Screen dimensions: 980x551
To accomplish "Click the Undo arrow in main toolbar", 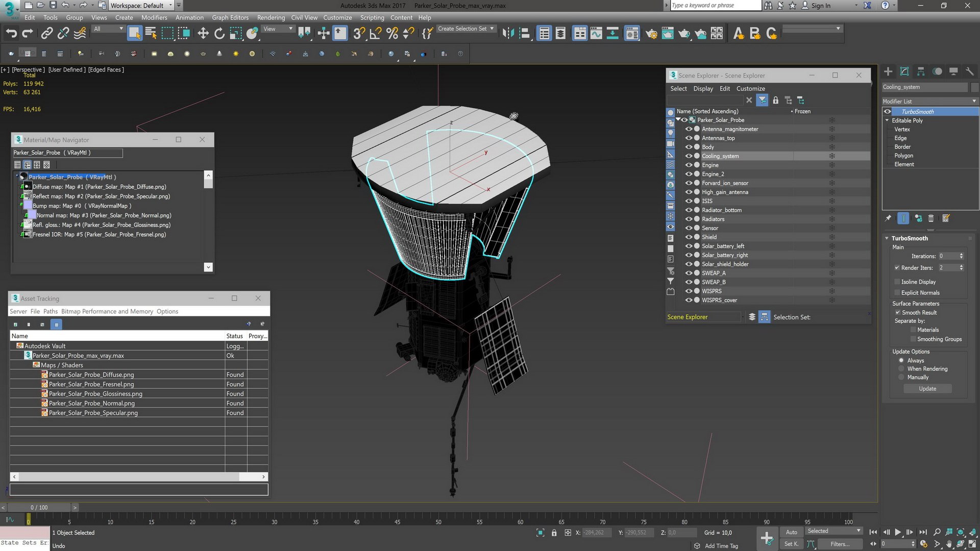I will click(x=11, y=34).
